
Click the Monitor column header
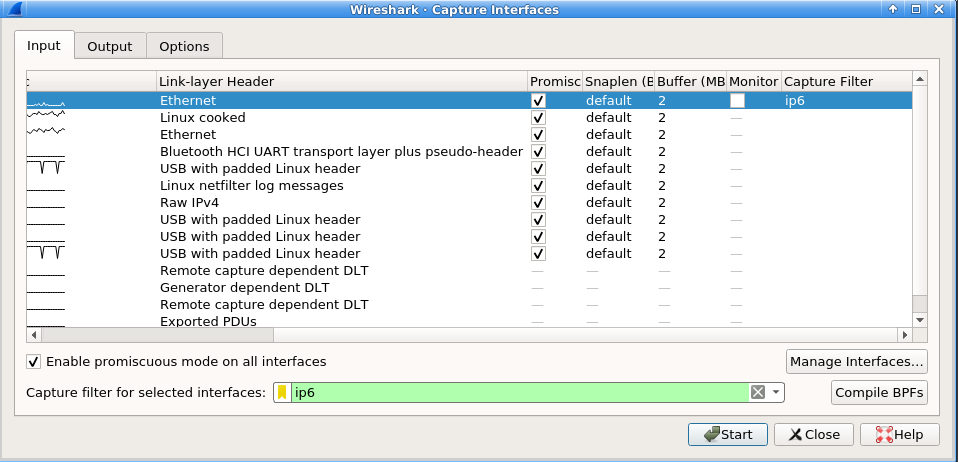[x=754, y=81]
